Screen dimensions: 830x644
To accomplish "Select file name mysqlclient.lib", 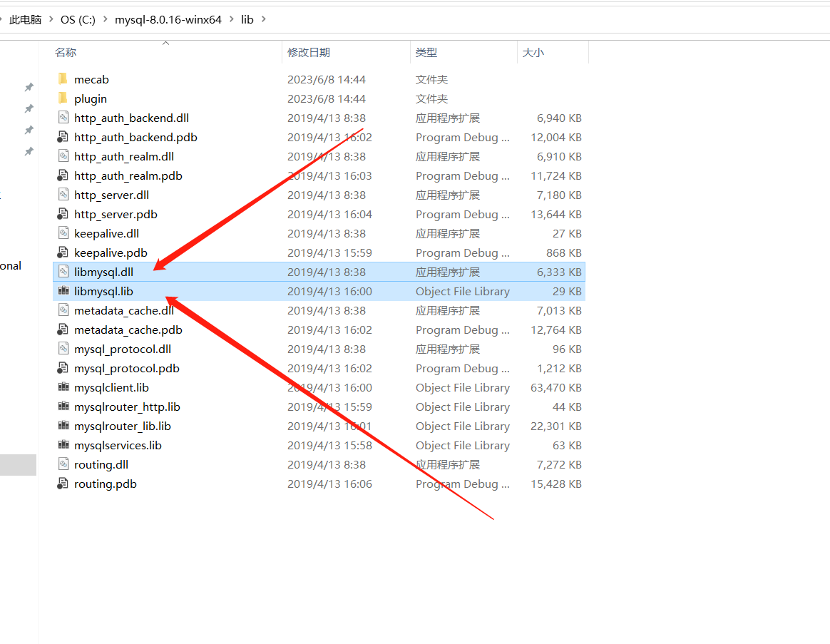I will click(112, 388).
